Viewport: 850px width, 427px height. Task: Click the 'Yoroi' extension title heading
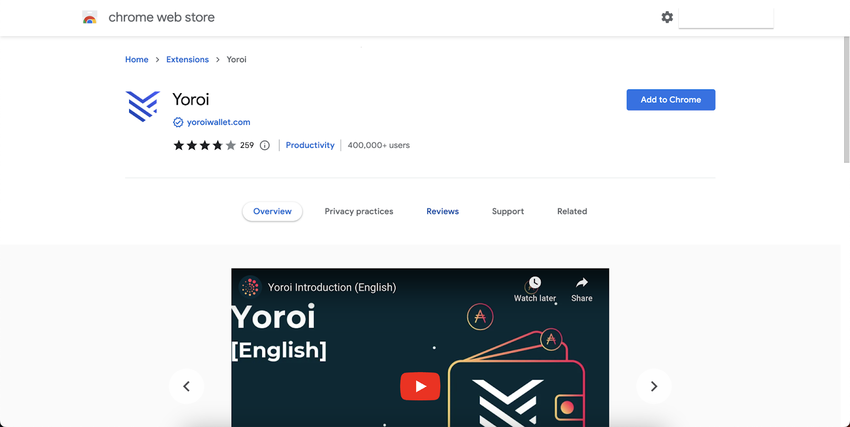tap(190, 100)
